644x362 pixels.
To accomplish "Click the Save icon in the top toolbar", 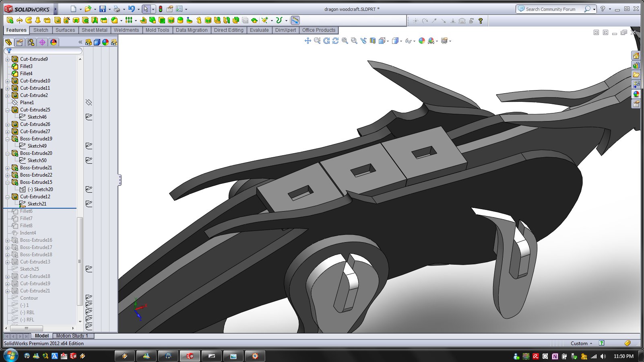I will (103, 9).
